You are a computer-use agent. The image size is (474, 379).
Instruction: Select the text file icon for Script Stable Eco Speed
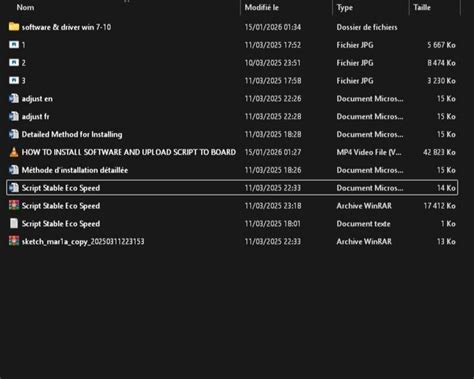(x=14, y=223)
